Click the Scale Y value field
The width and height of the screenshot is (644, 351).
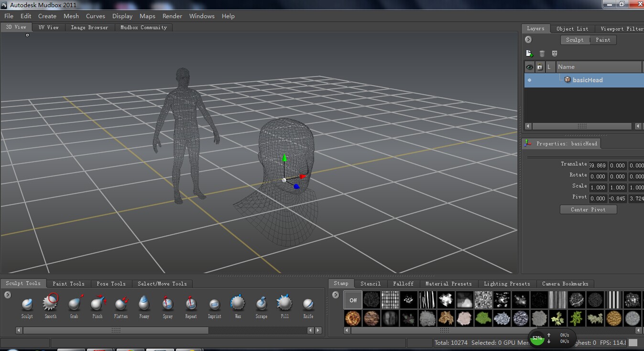[617, 187]
